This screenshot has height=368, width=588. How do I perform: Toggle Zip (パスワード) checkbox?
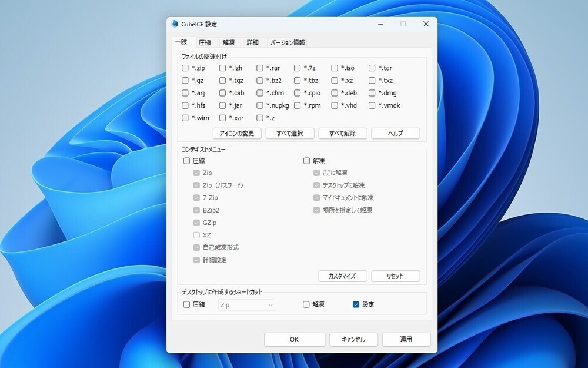pyautogui.click(x=196, y=185)
